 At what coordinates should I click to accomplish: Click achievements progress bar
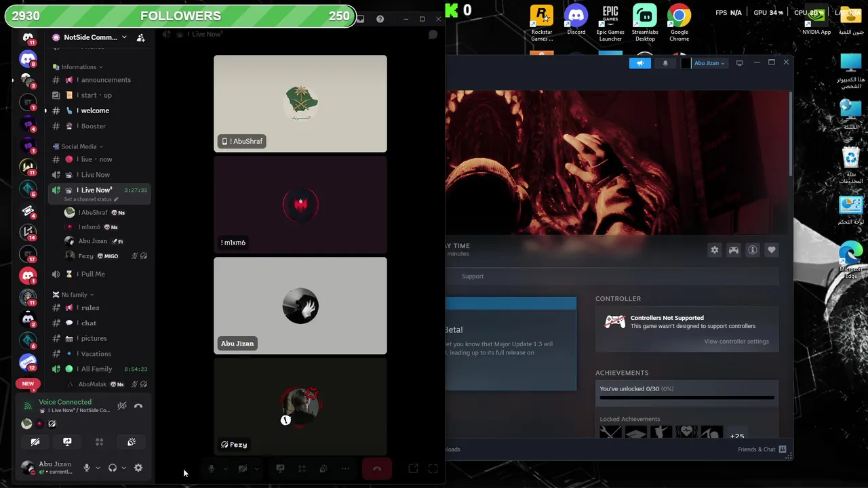[687, 398]
